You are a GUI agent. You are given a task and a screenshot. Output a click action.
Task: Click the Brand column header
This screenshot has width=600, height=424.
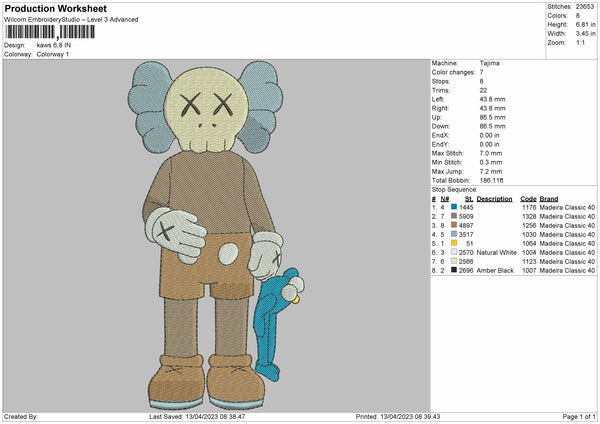click(x=549, y=199)
